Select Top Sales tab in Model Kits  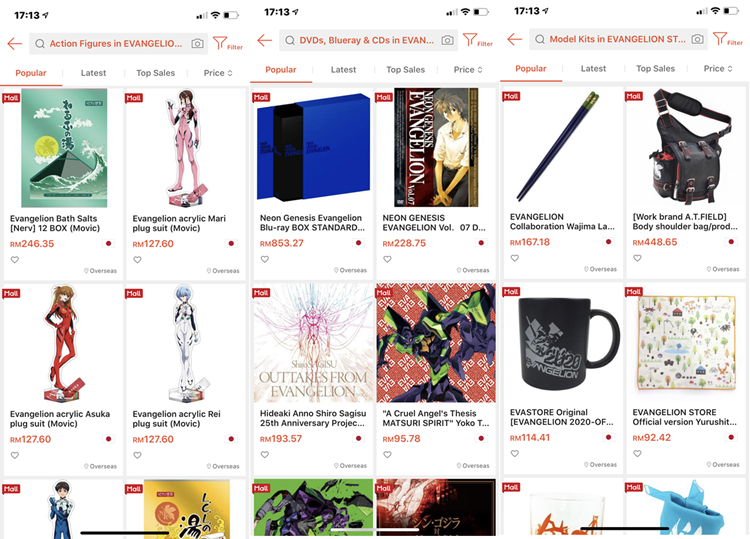click(655, 68)
